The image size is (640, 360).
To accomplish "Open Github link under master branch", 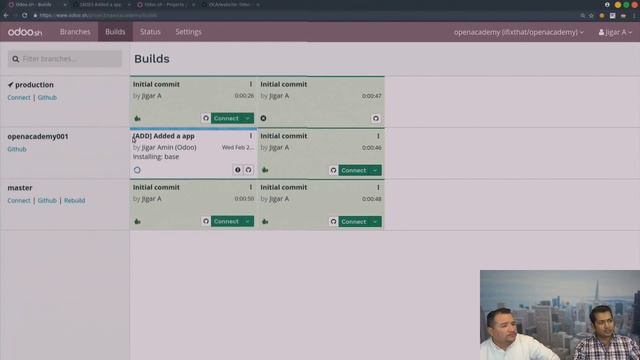I will point(47,200).
